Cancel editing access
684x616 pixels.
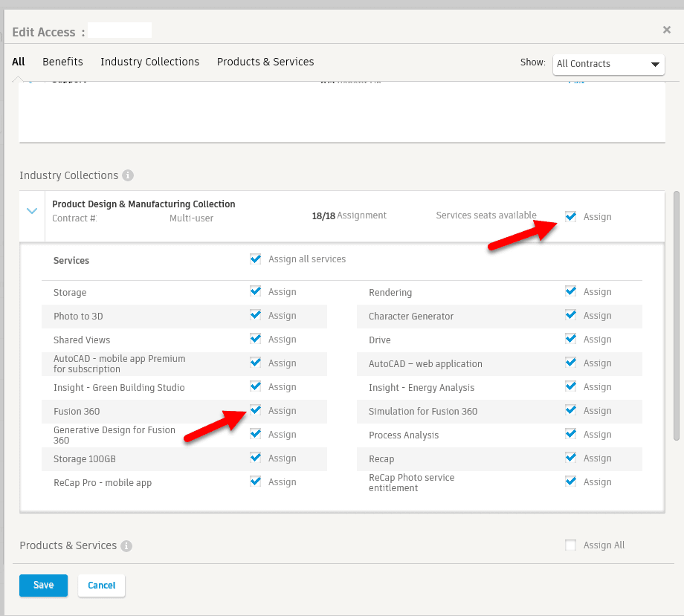(x=102, y=585)
